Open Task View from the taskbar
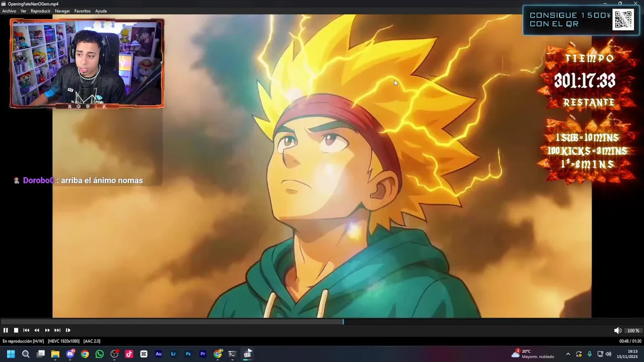The width and height of the screenshot is (644, 362). tap(41, 354)
